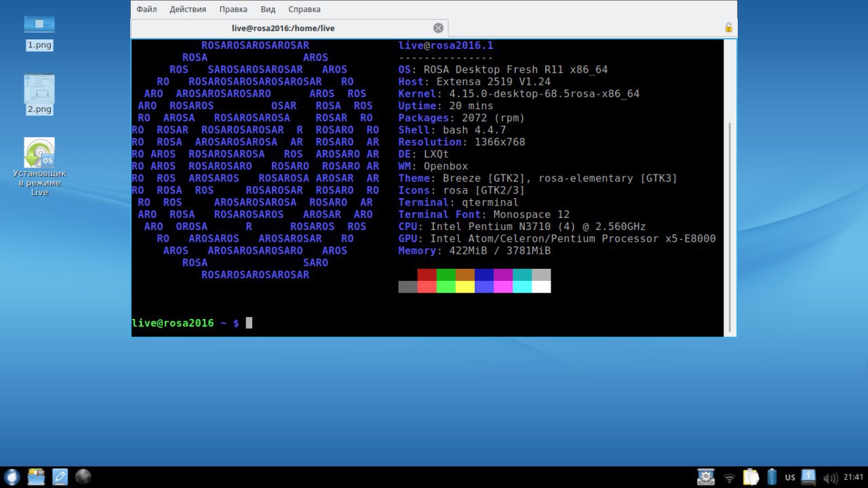
Task: Select the live@rosa2016:/home/live tab
Action: (290, 28)
